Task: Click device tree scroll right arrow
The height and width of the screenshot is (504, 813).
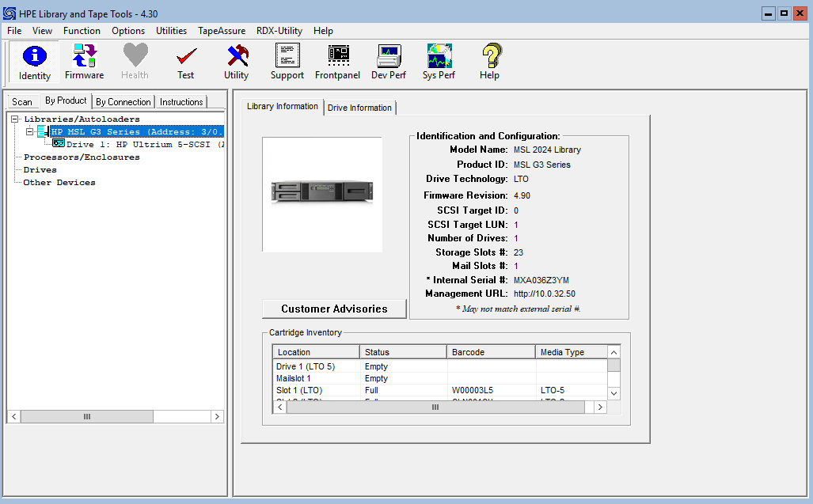Action: click(217, 416)
